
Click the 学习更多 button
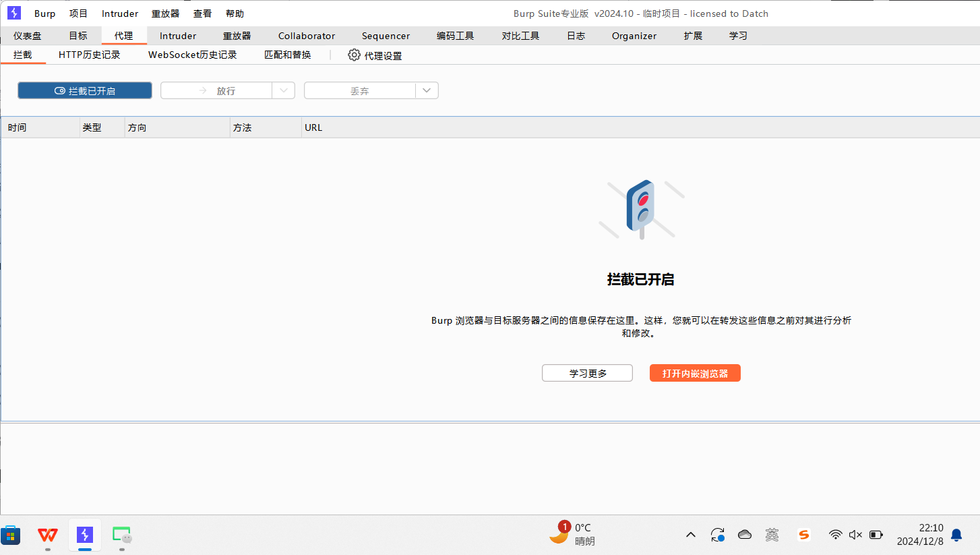[x=587, y=373]
